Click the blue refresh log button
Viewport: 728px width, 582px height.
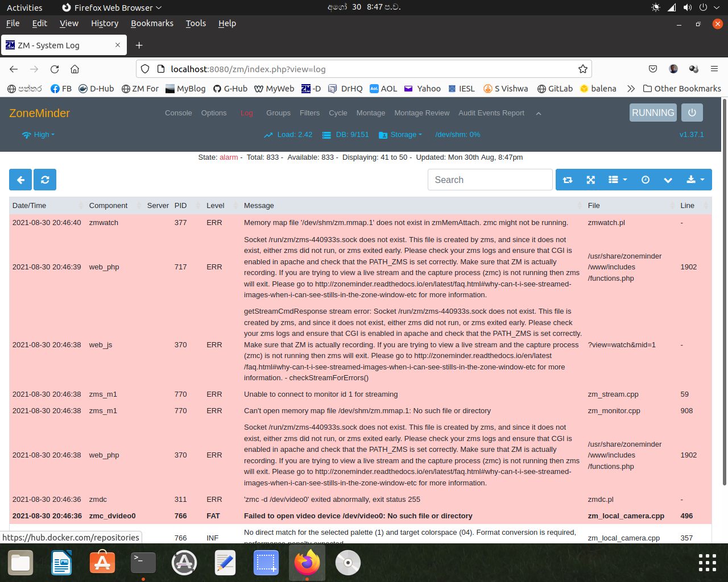tap(45, 180)
